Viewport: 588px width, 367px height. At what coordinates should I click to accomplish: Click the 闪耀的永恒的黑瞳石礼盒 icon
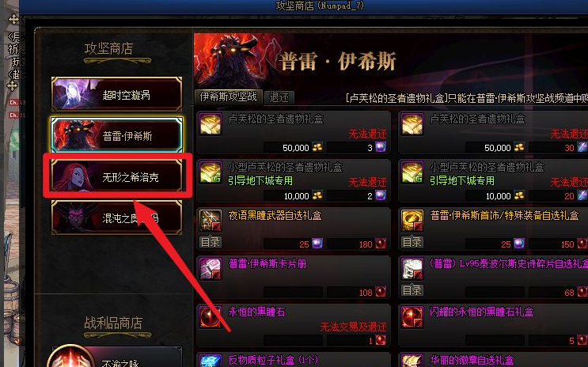point(412,317)
